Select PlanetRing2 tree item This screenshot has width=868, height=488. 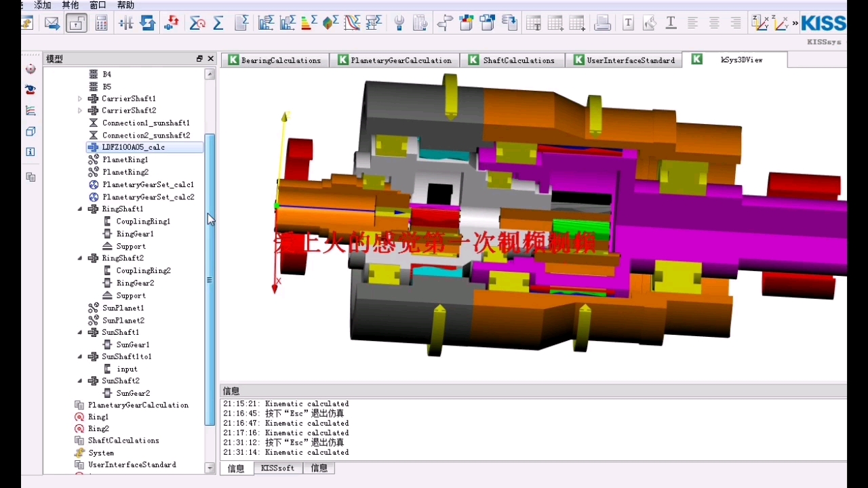tap(125, 172)
